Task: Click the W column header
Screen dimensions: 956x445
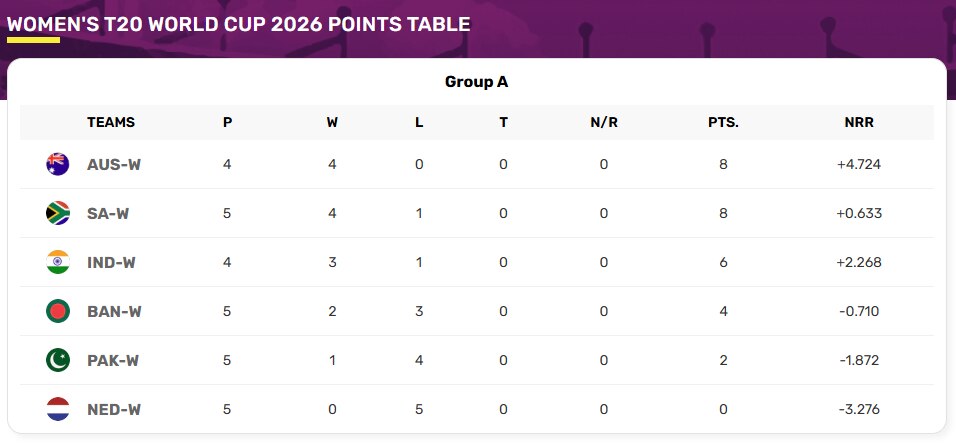Action: pos(332,122)
